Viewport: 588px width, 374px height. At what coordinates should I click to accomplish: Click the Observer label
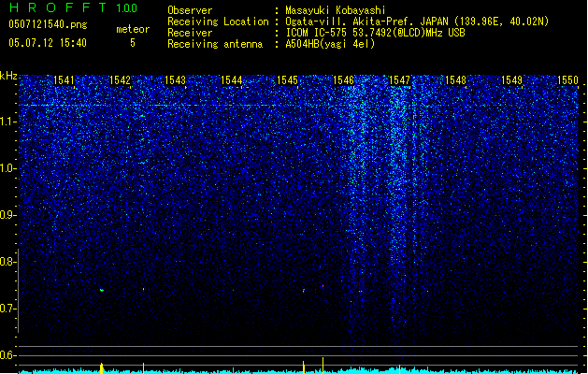tap(190, 10)
